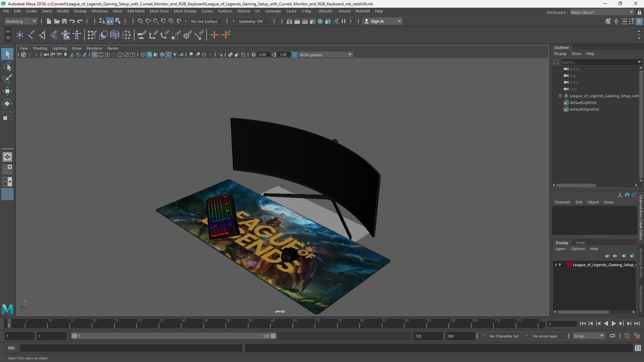This screenshot has width=644, height=362.
Task: Click frame 60 on the time slider
Action: tap(273, 324)
